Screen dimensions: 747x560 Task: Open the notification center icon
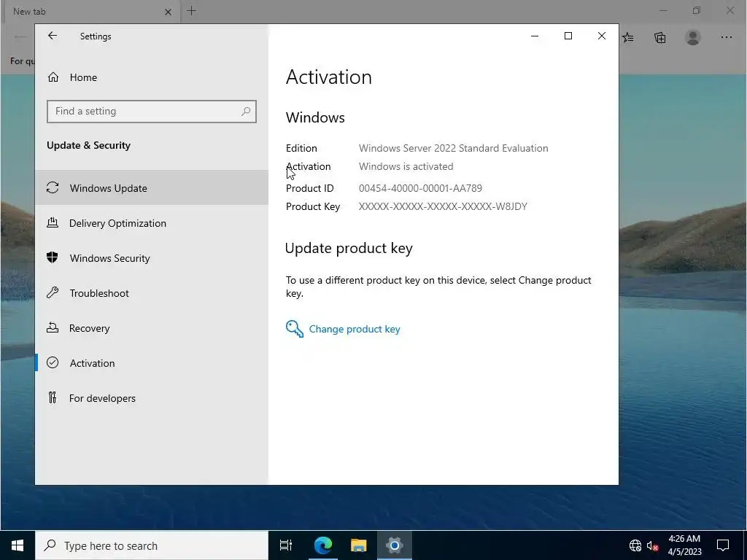(723, 545)
